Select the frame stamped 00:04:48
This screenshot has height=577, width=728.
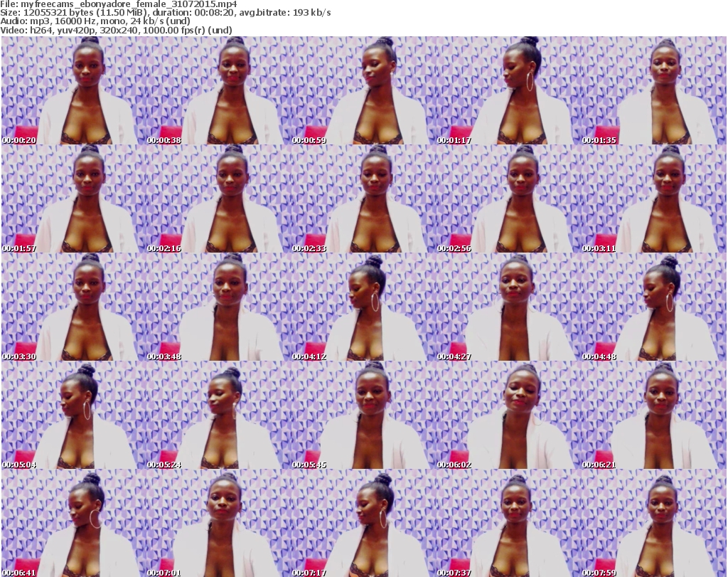tap(654, 307)
